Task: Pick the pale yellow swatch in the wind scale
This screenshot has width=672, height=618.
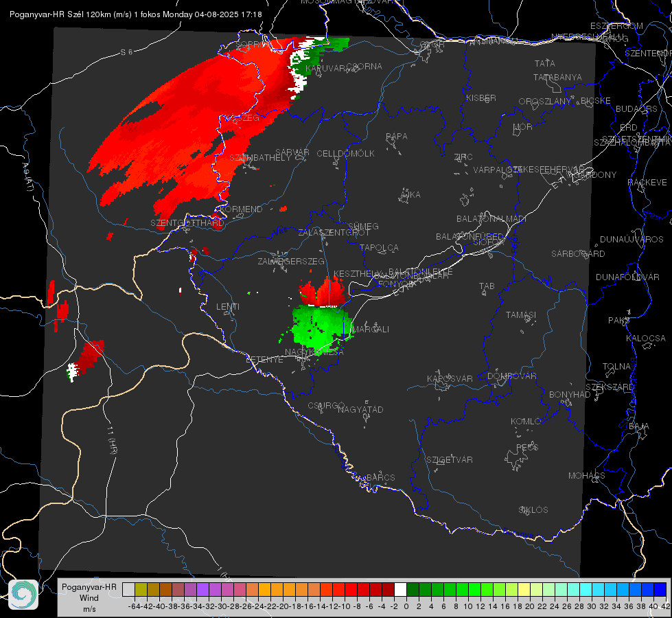Action: (x=524, y=589)
